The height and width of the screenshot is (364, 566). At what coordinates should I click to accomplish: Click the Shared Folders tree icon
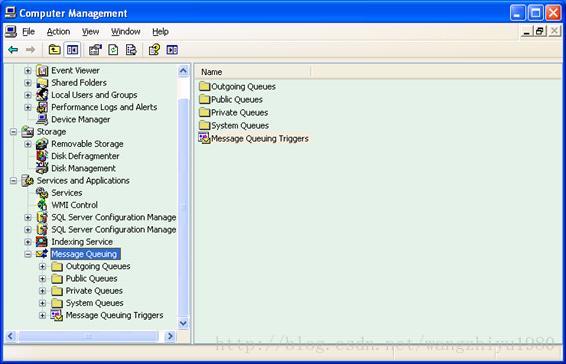42,83
